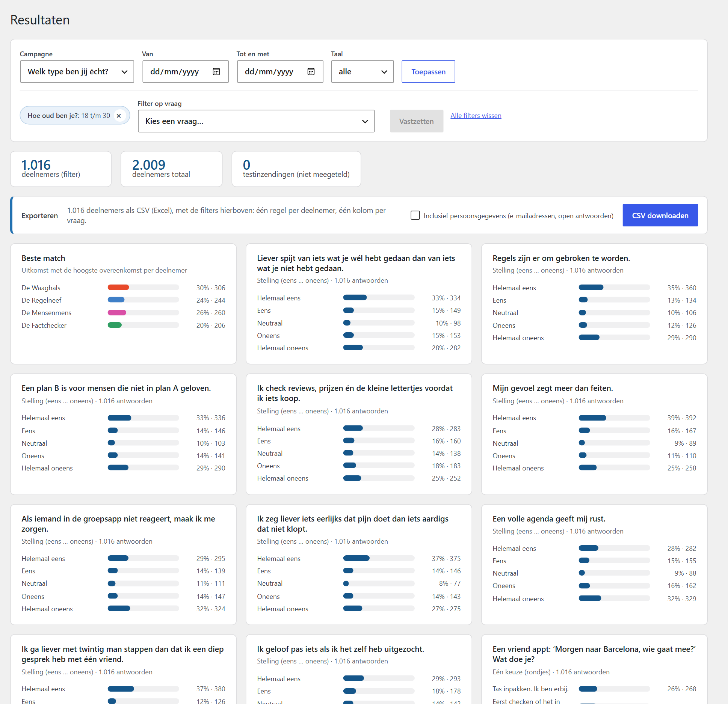Focus the Van date input field
Image resolution: width=728 pixels, height=704 pixels.
[186, 71]
